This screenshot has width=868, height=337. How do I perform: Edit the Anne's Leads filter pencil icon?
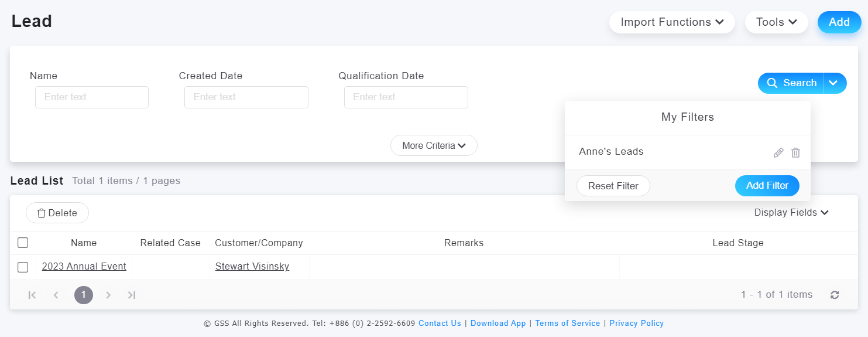(778, 152)
